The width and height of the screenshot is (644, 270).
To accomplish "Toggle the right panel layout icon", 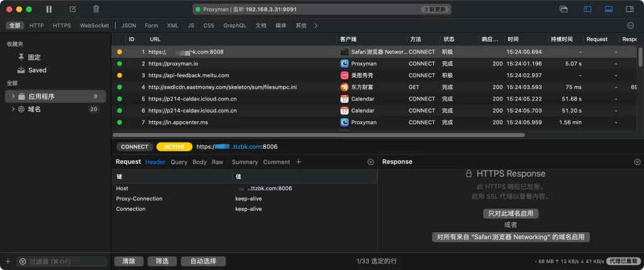I will tap(628, 9).
